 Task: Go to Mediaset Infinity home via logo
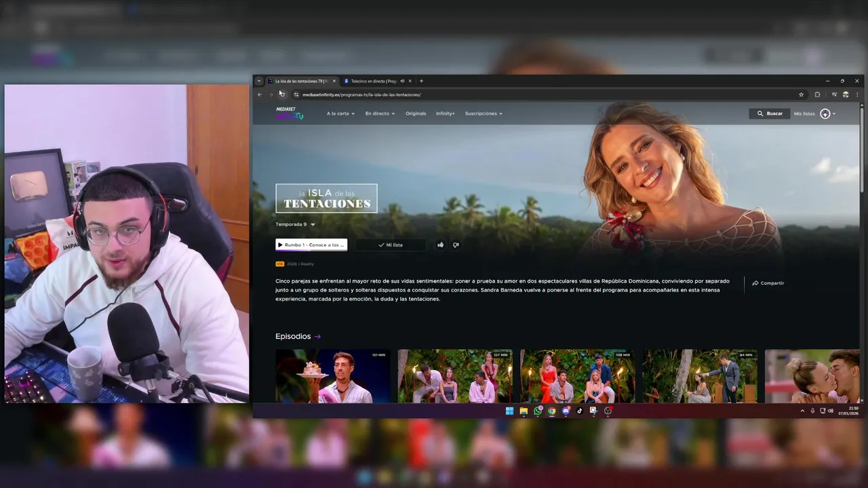point(290,113)
